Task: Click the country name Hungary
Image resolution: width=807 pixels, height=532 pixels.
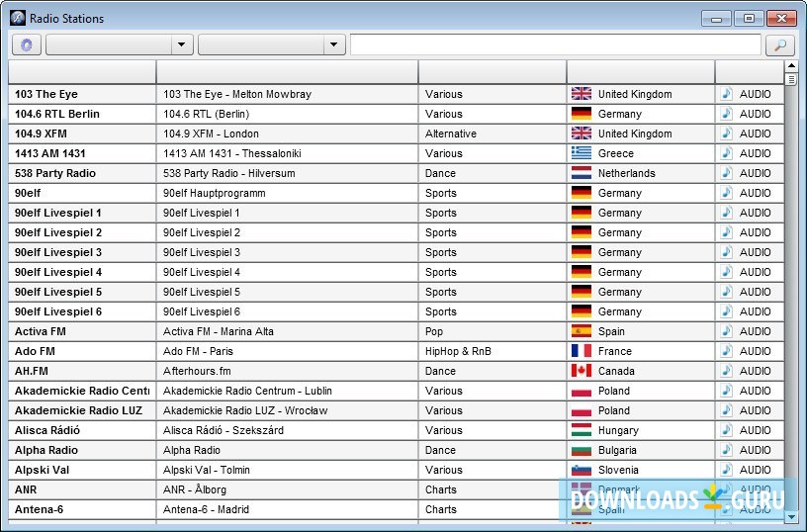Action: click(x=618, y=430)
